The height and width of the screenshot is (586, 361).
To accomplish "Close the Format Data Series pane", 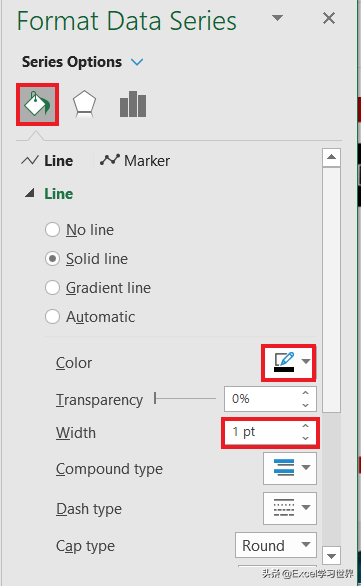I will (329, 18).
